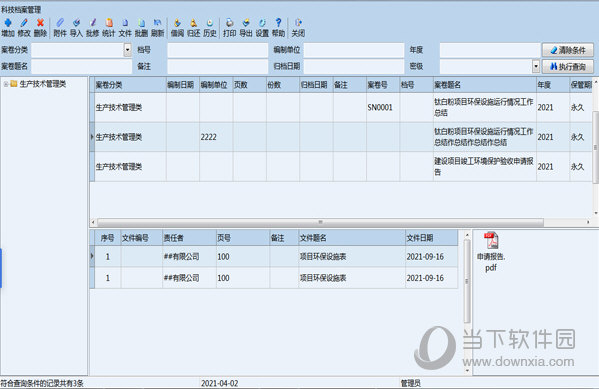Click the 关闭 (close) toolbar icon

pyautogui.click(x=298, y=28)
